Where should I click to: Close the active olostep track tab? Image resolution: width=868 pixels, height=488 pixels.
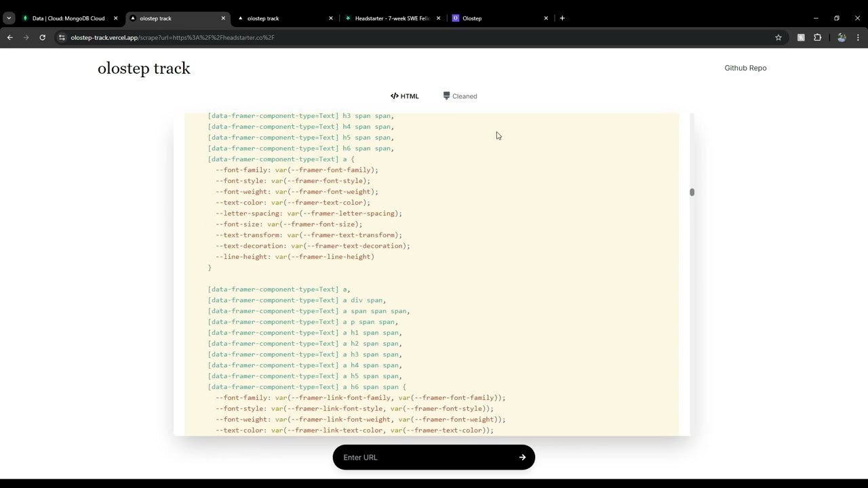[223, 18]
